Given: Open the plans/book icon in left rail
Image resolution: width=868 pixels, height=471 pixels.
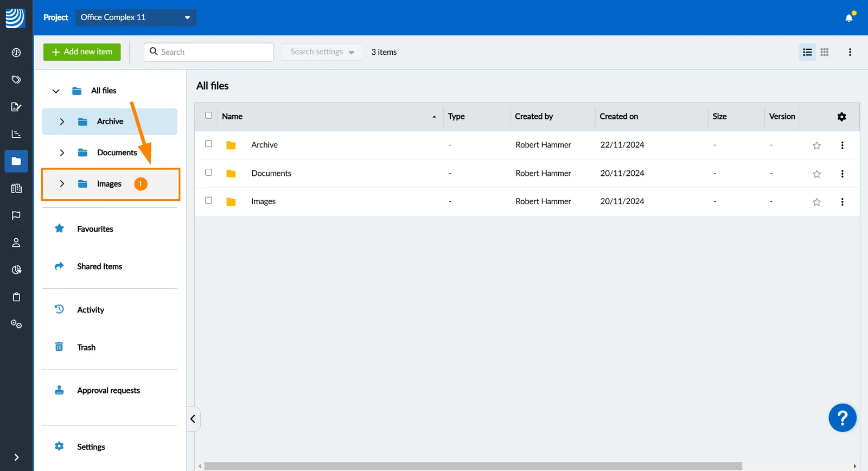Looking at the screenshot, I should click(x=16, y=188).
